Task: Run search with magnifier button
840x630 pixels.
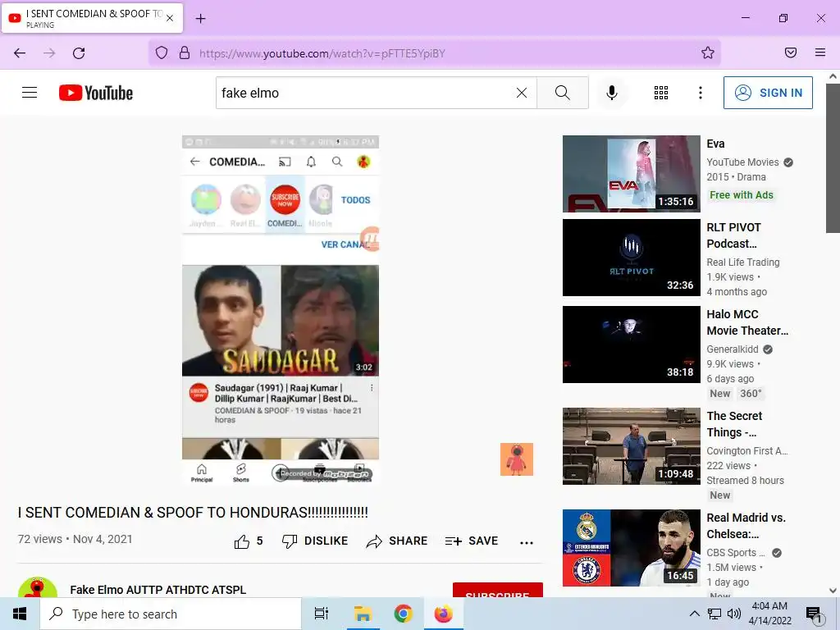Action: click(x=563, y=93)
